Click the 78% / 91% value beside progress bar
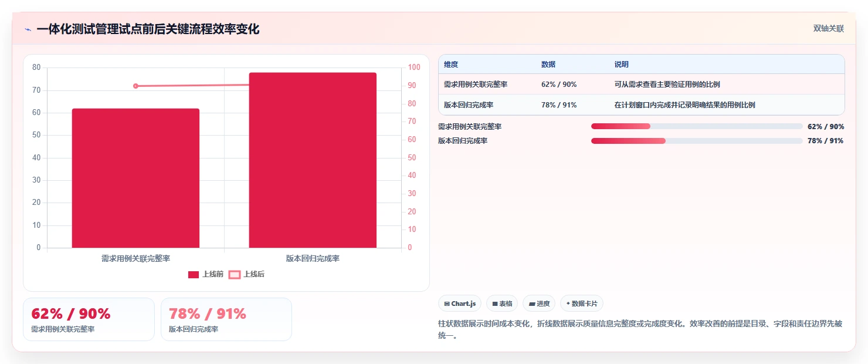Image resolution: width=868 pixels, height=364 pixels. pyautogui.click(x=826, y=140)
